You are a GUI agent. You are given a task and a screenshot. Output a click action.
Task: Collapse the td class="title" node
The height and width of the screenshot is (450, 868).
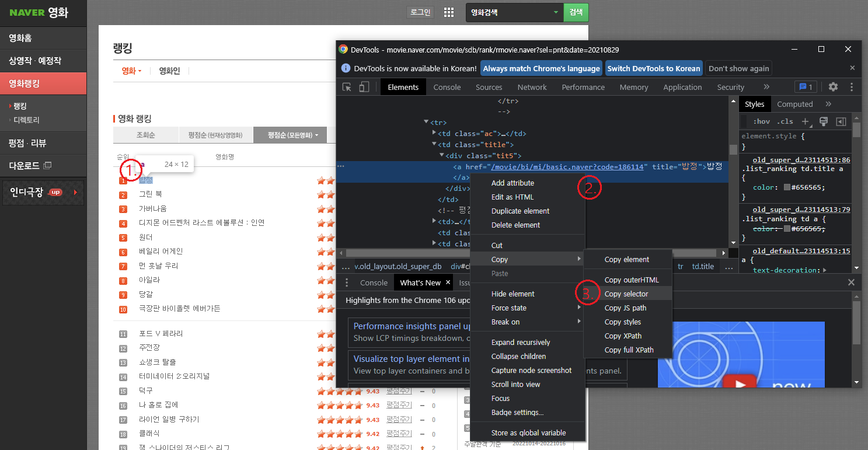[434, 144]
